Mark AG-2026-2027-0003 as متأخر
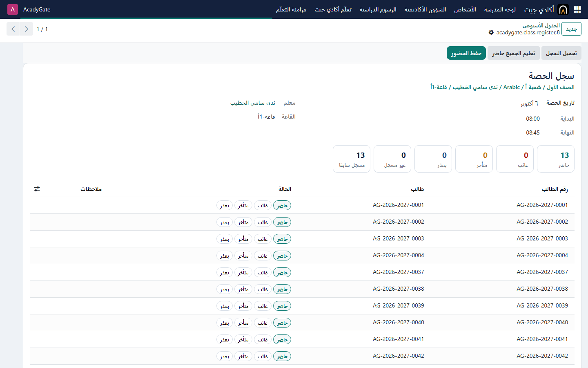The width and height of the screenshot is (588, 368). pos(243,239)
